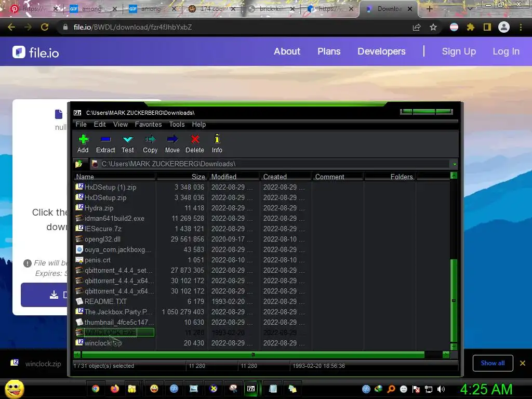Click the volume speaker tray icon

coord(441,389)
